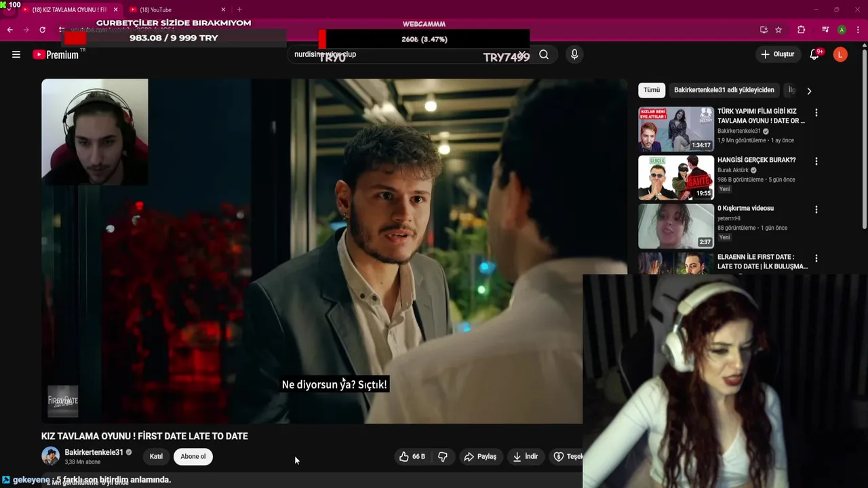Viewport: 868px width, 488px height.
Task: Open options for ELRAENN İLE FIRST DATE video
Action: pos(816,258)
